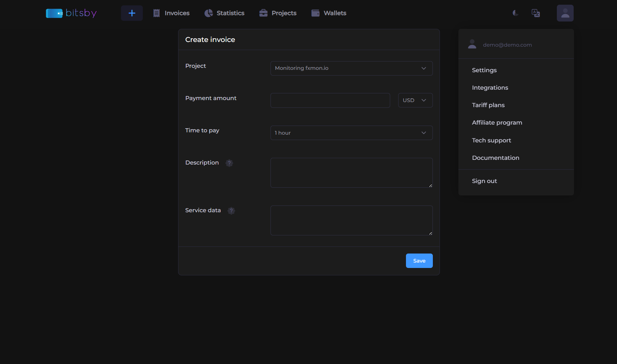Viewport: 617px width, 364px height.
Task: Show the Description help question mark
Action: [229, 163]
